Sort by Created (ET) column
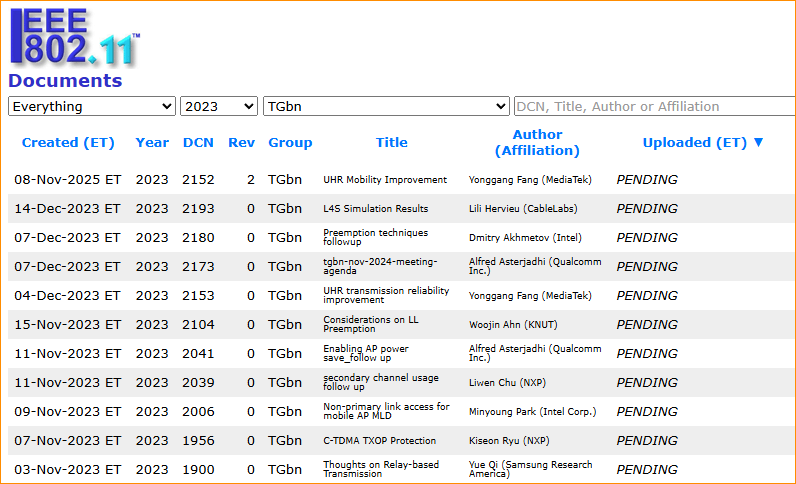This screenshot has height=484, width=796. [68, 142]
